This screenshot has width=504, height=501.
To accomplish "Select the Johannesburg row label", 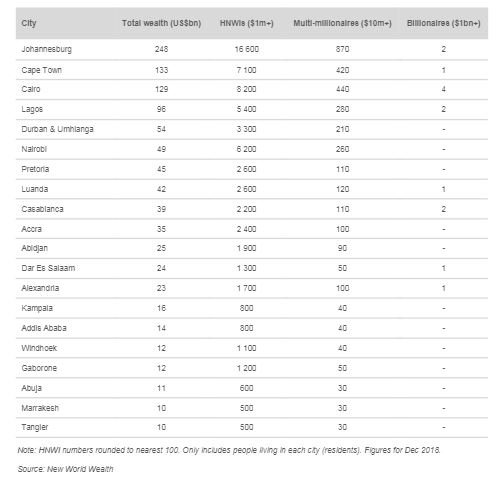I will click(x=47, y=49).
